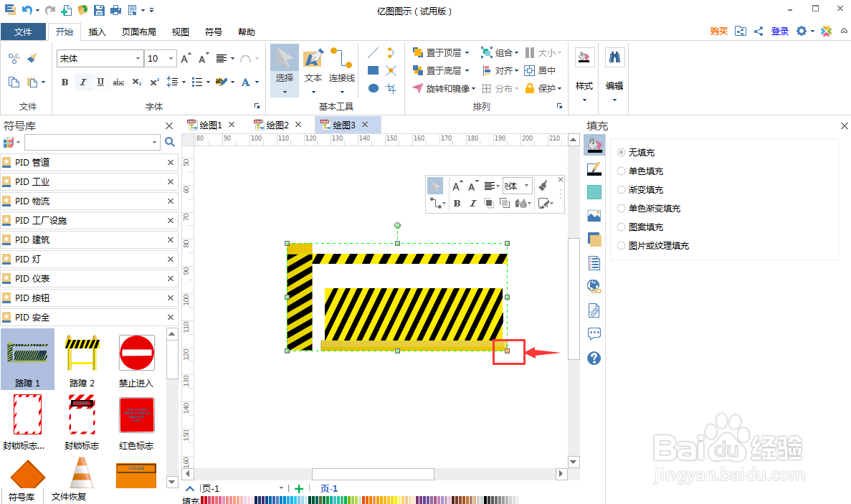Open the symbol library search dropdown
This screenshot has width=851, height=504.
click(x=155, y=142)
